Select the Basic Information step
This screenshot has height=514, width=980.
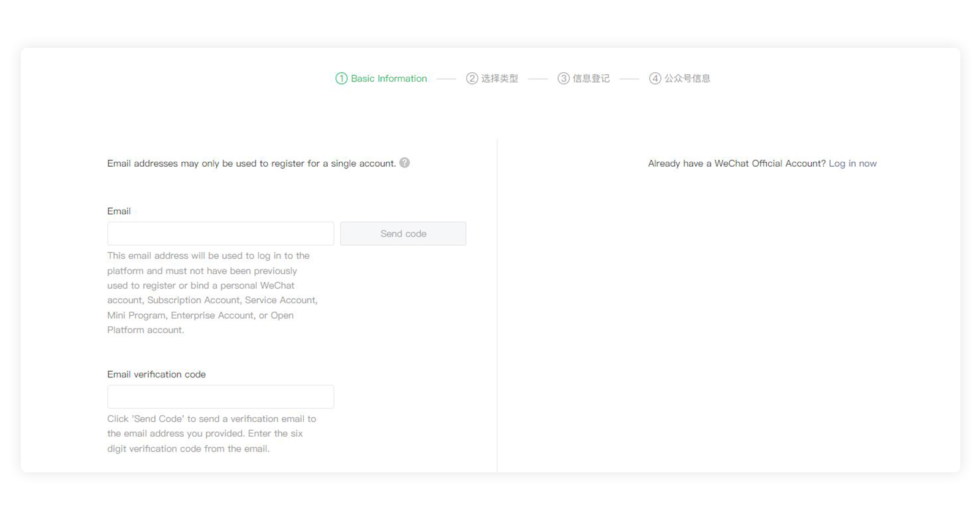pyautogui.click(x=381, y=78)
